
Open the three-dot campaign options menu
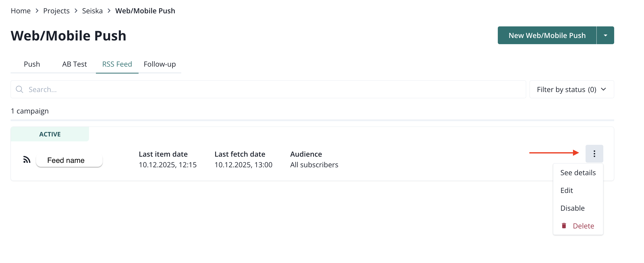click(594, 154)
